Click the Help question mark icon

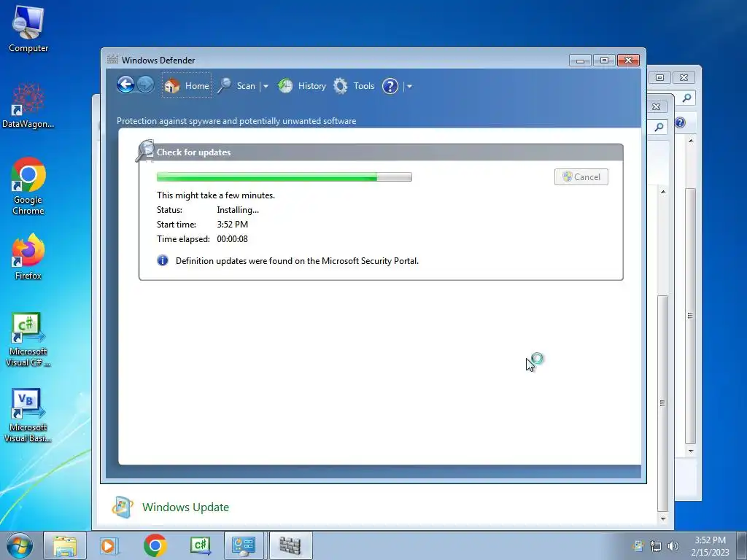pyautogui.click(x=390, y=86)
